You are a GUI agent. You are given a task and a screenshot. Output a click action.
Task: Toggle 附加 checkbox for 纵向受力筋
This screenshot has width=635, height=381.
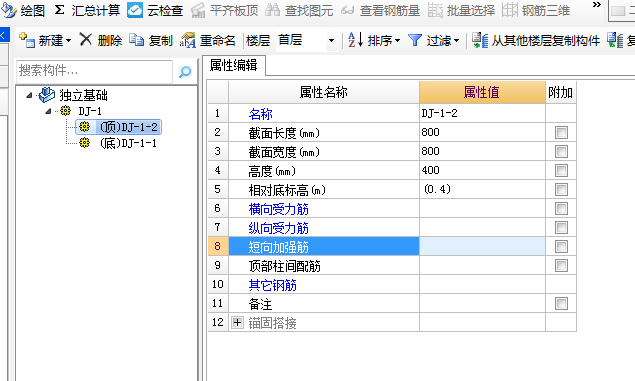(561, 228)
